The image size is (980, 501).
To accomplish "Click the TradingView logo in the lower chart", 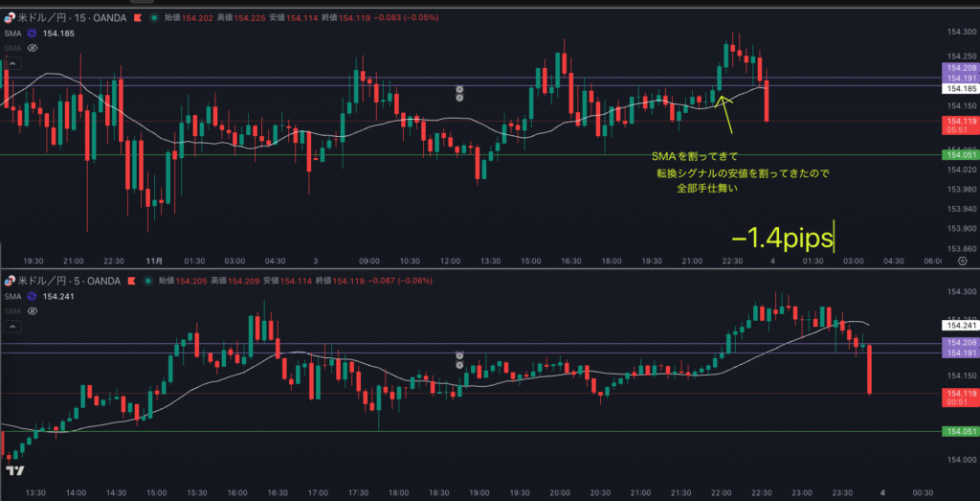I will pyautogui.click(x=14, y=471).
